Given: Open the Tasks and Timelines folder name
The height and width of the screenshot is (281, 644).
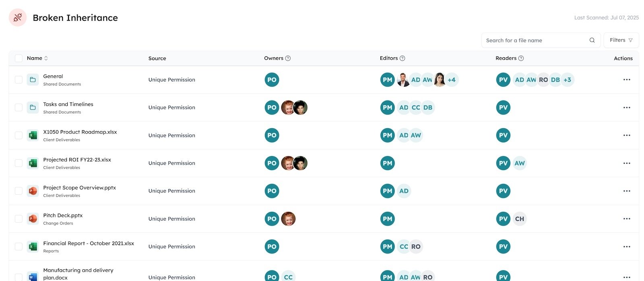Looking at the screenshot, I should click(68, 104).
